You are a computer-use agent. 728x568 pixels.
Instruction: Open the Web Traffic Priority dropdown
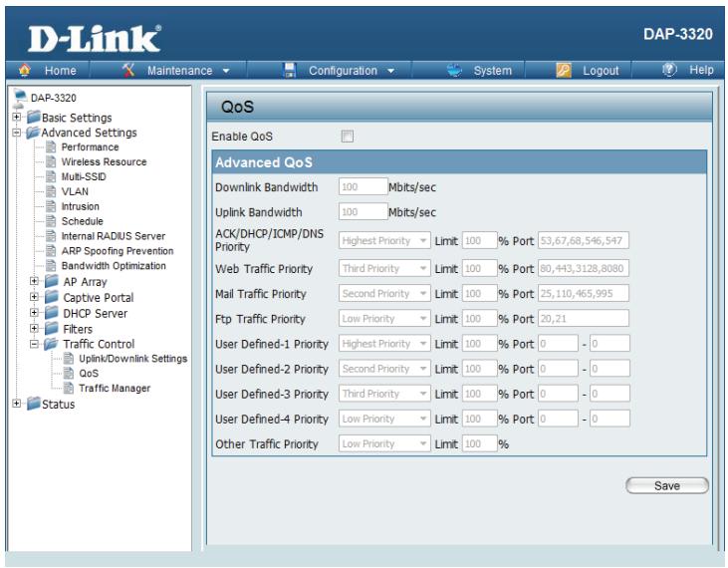tap(384, 268)
